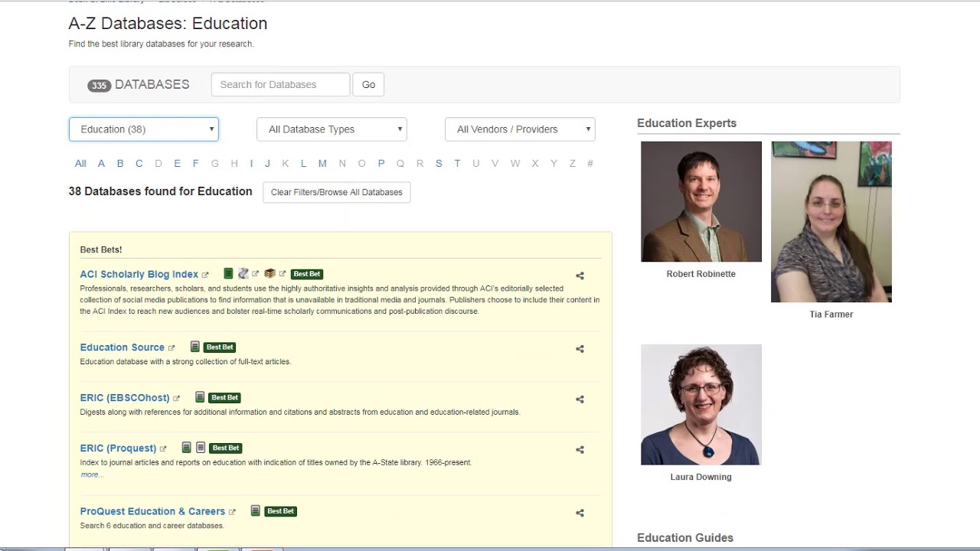Click external-link icon after ACI books icon
The image size is (980, 551).
coord(283,273)
